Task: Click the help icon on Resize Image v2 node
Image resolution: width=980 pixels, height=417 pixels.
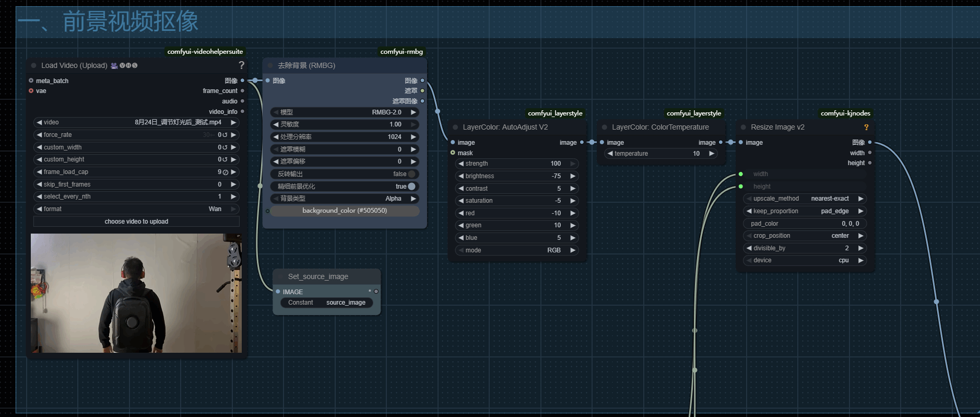Action: [x=866, y=128]
